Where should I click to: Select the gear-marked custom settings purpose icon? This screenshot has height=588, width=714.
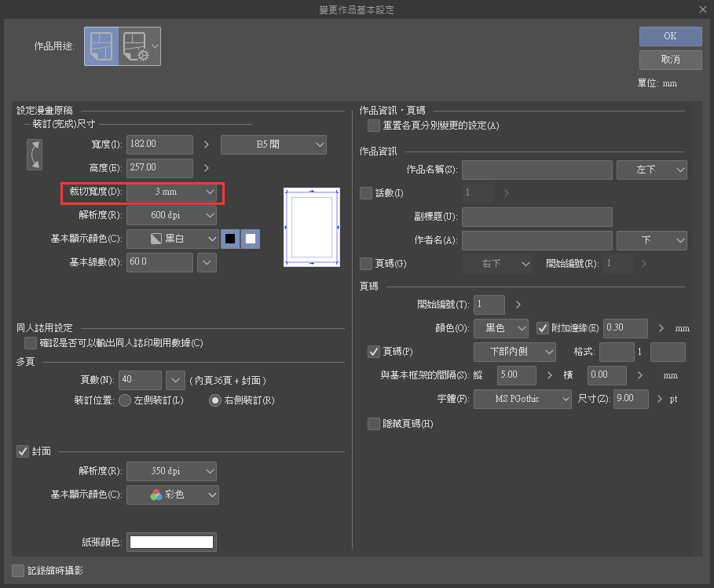136,46
